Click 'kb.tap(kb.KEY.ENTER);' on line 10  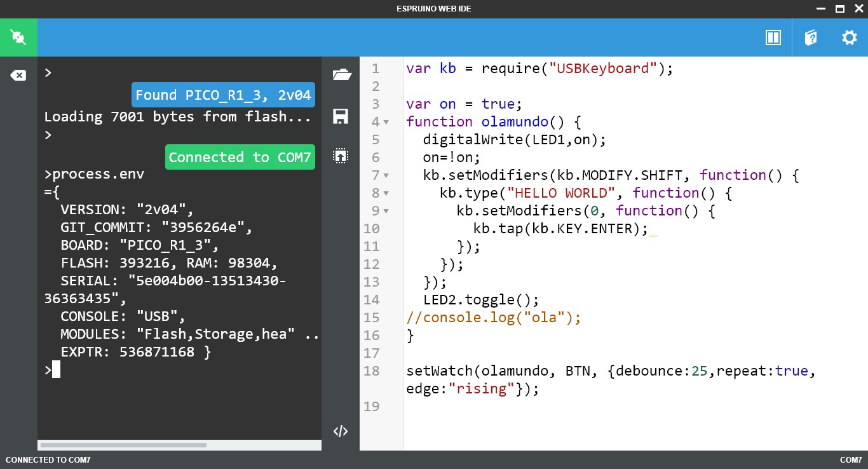coord(561,229)
